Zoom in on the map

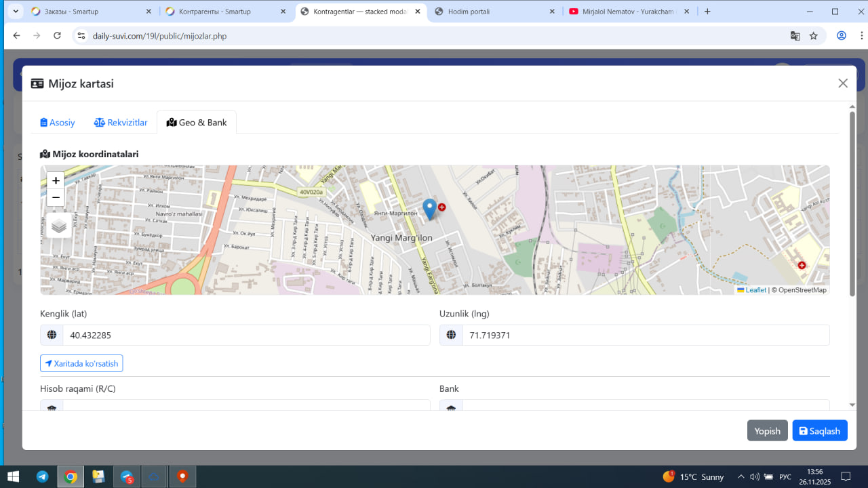tap(56, 180)
